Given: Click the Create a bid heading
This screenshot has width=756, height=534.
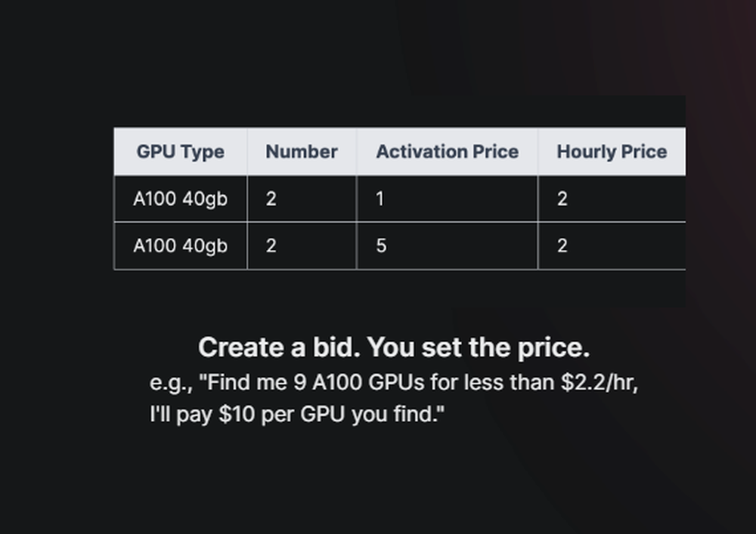Looking at the screenshot, I should coord(394,347).
